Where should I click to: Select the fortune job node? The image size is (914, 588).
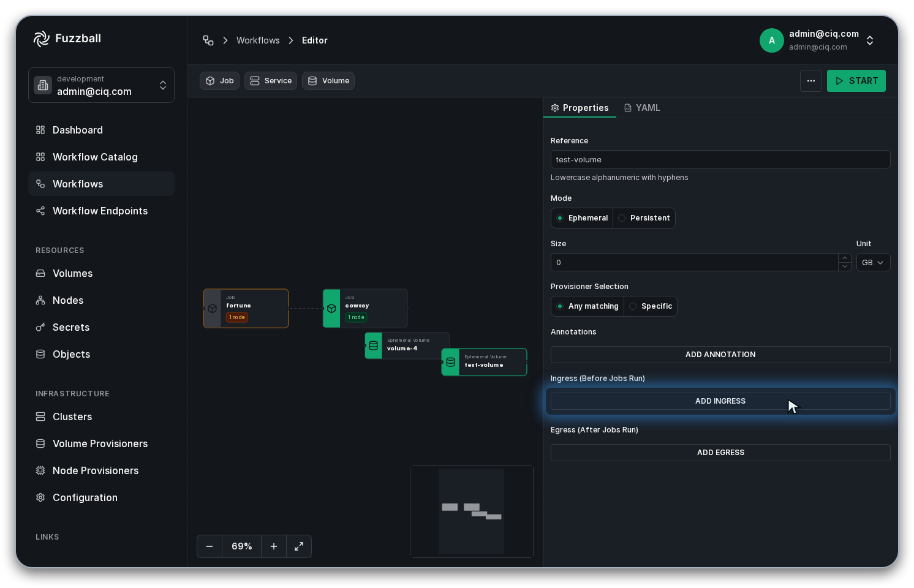point(246,309)
